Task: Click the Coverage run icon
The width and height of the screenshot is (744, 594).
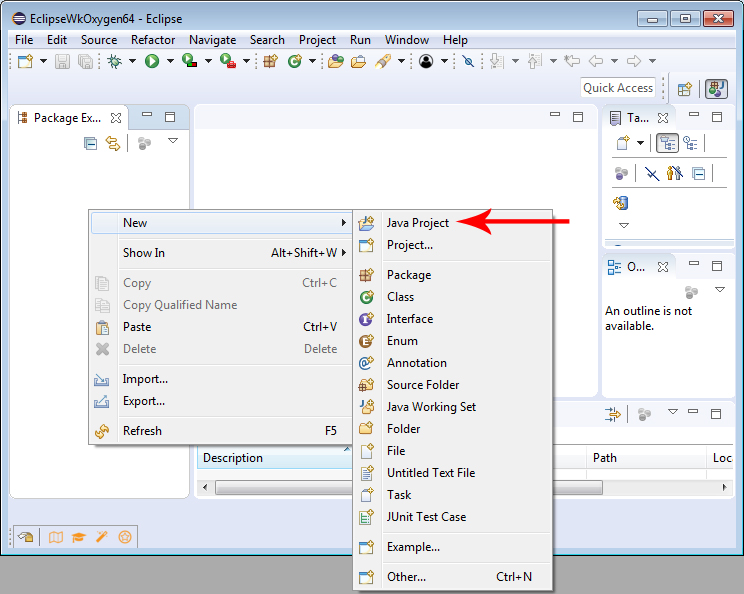Action: [x=190, y=61]
